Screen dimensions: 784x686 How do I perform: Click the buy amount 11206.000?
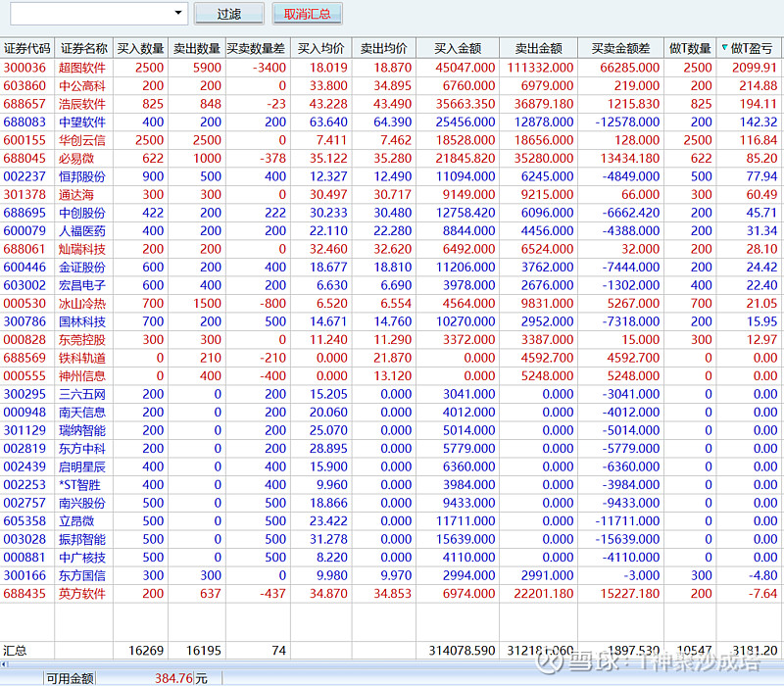pos(465,267)
